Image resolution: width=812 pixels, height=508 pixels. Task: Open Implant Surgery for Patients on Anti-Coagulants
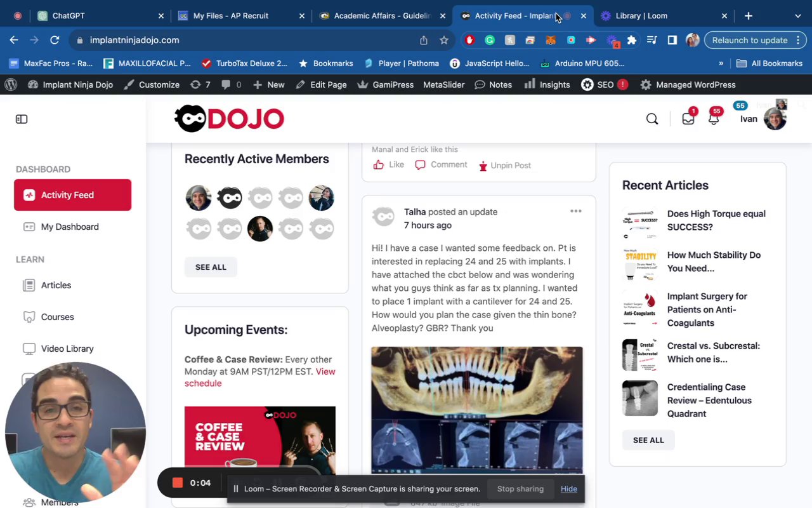point(707,309)
